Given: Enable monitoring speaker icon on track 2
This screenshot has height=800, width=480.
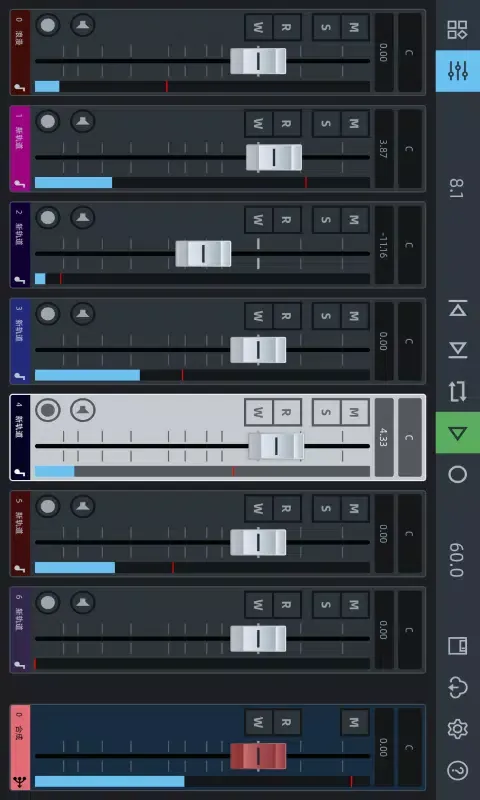Looking at the screenshot, I should pos(83,218).
